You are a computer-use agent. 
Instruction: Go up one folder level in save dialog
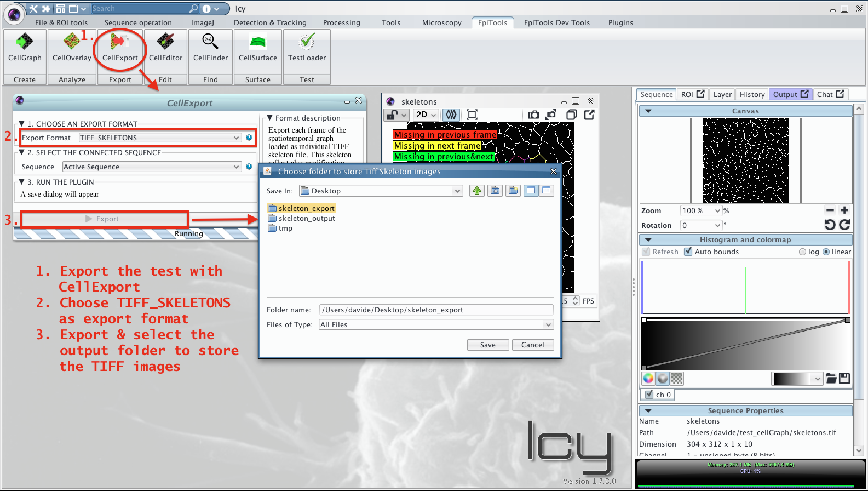tap(477, 191)
